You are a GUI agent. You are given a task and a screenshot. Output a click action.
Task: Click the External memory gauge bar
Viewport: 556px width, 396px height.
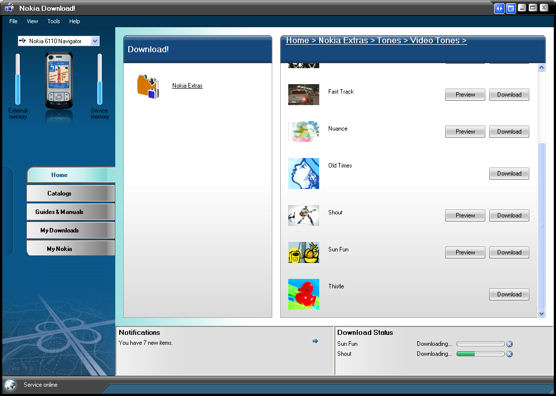point(18,79)
